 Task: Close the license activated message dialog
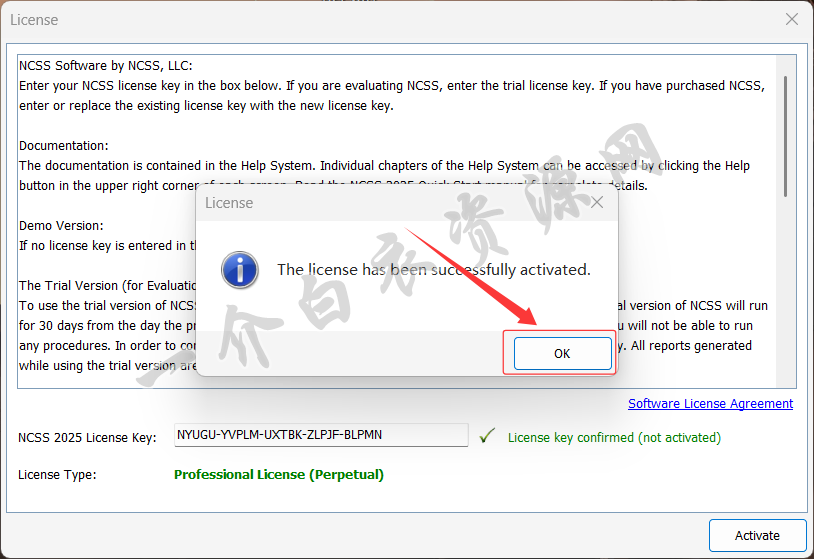597,203
